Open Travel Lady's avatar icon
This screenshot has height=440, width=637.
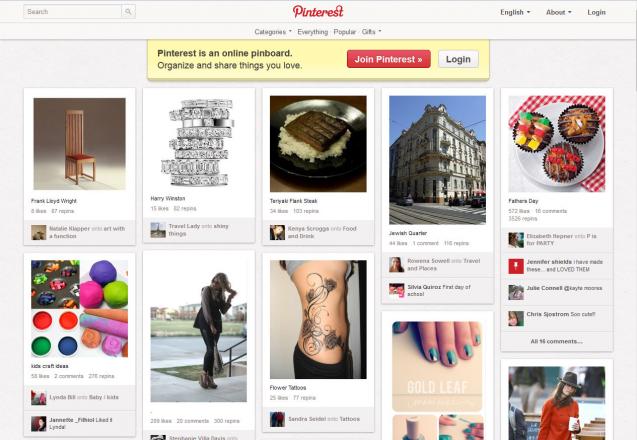coord(158,230)
